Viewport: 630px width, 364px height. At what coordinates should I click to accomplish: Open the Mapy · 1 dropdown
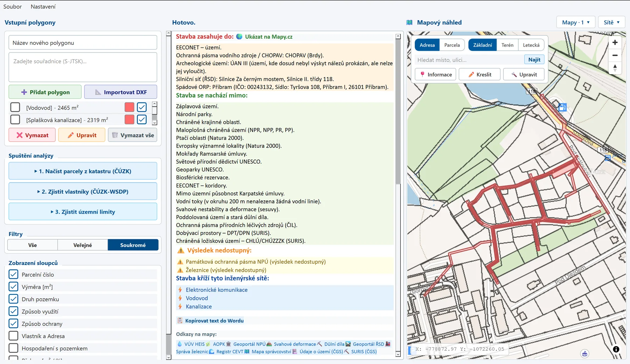coord(576,22)
